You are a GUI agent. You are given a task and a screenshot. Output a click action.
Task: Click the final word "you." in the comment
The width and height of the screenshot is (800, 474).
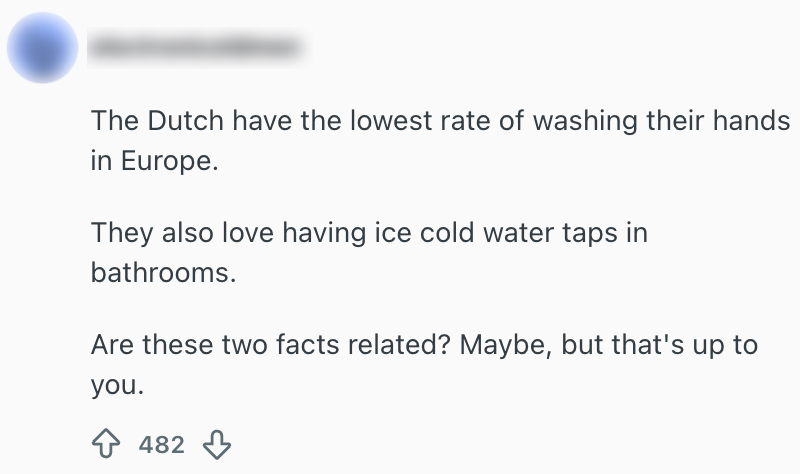tap(119, 384)
